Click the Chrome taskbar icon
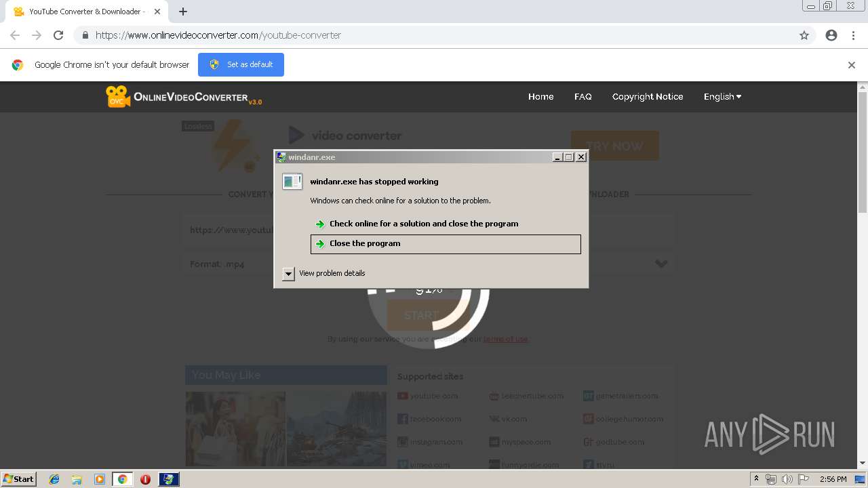The image size is (868, 488). (x=122, y=479)
